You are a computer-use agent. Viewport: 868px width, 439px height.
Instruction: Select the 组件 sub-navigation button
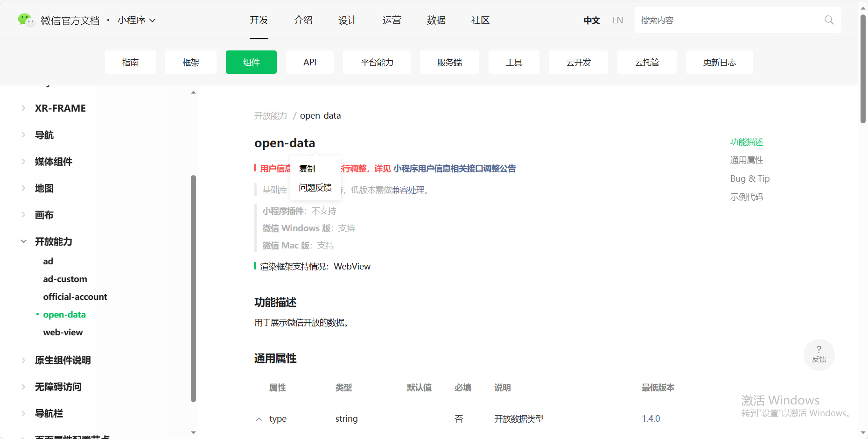coord(251,62)
